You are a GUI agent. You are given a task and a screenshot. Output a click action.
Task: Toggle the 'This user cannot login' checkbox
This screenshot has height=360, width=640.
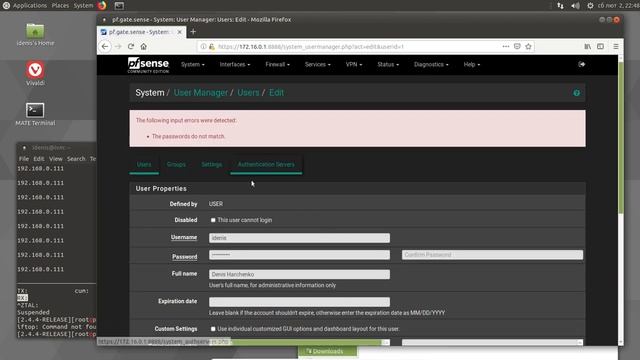(213, 220)
